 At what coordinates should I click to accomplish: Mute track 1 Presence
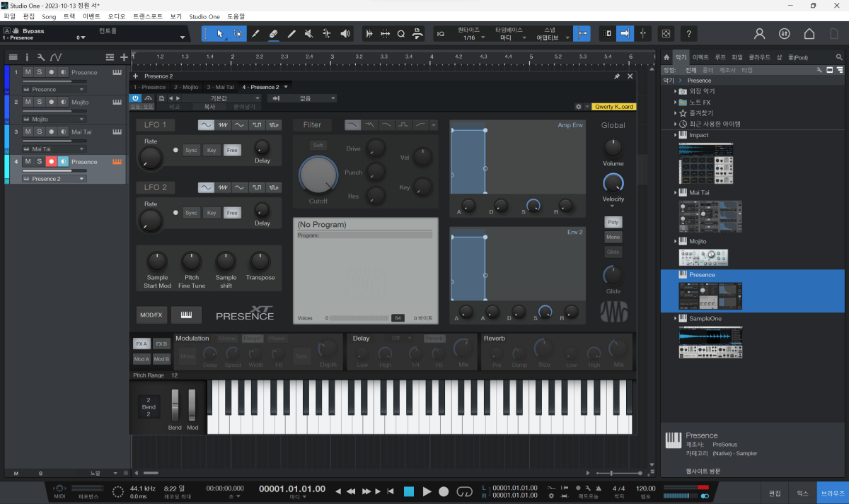(x=28, y=72)
